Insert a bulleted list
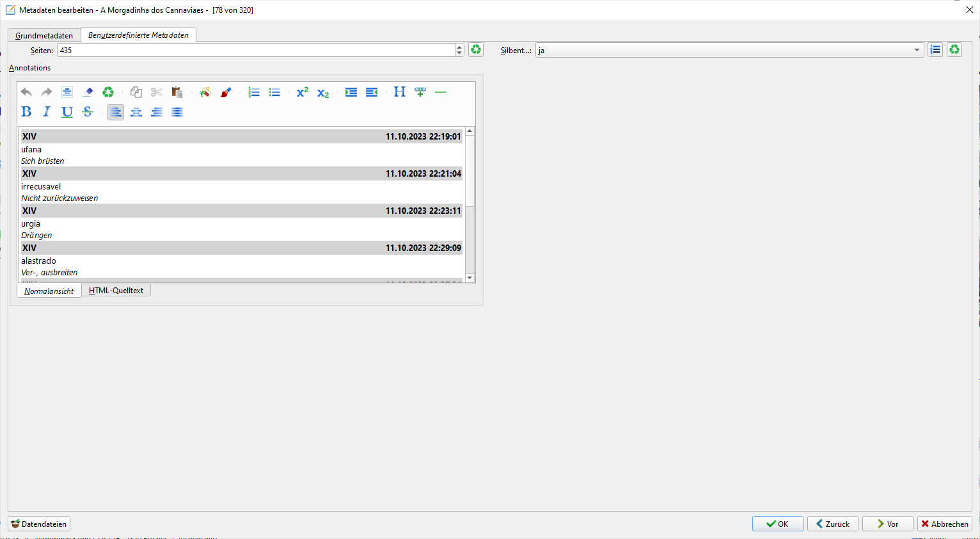Image resolution: width=980 pixels, height=539 pixels. (x=274, y=92)
